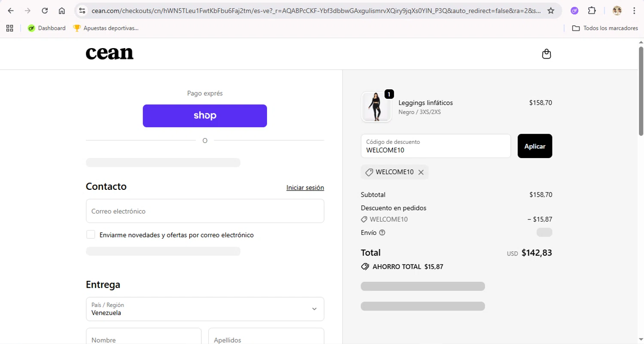The height and width of the screenshot is (344, 644).
Task: Bookmark this page with the star icon
Action: 551,11
